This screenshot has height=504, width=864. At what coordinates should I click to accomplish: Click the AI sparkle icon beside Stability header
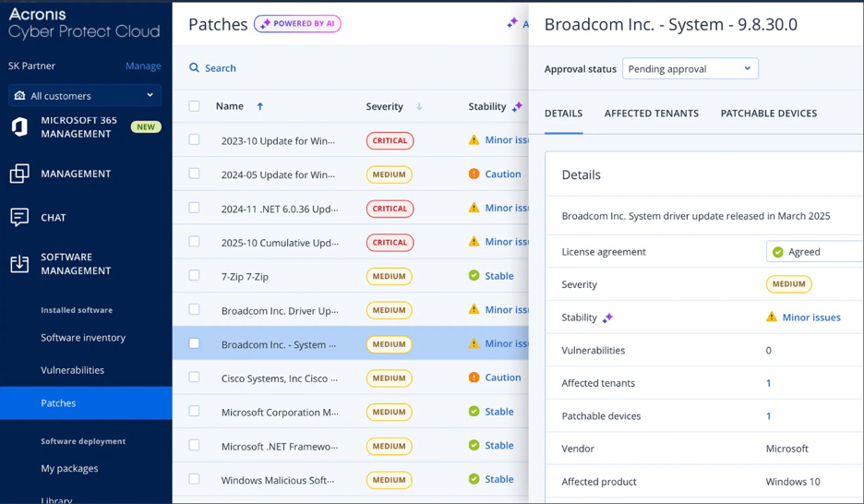517,106
